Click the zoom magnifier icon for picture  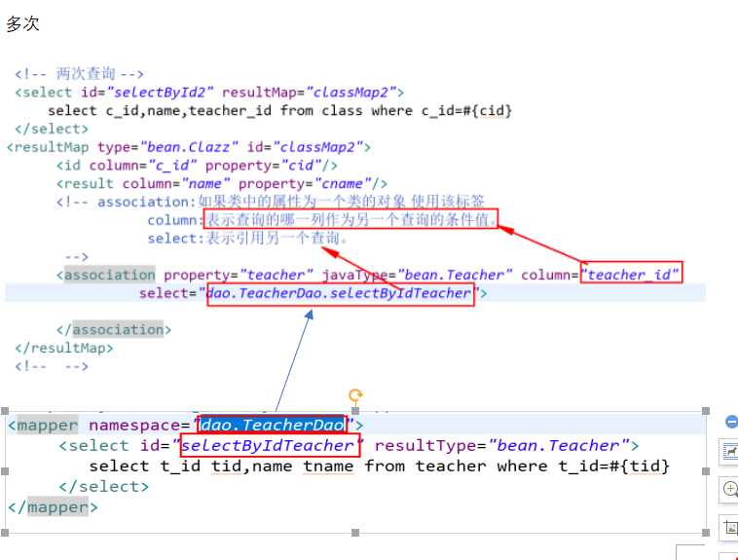tap(729, 489)
